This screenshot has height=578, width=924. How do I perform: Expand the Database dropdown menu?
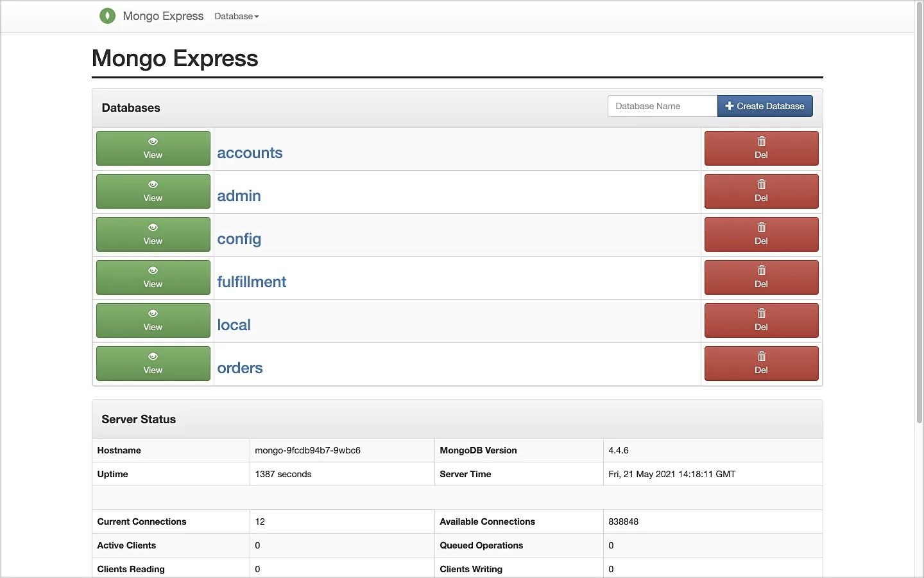pyautogui.click(x=237, y=16)
